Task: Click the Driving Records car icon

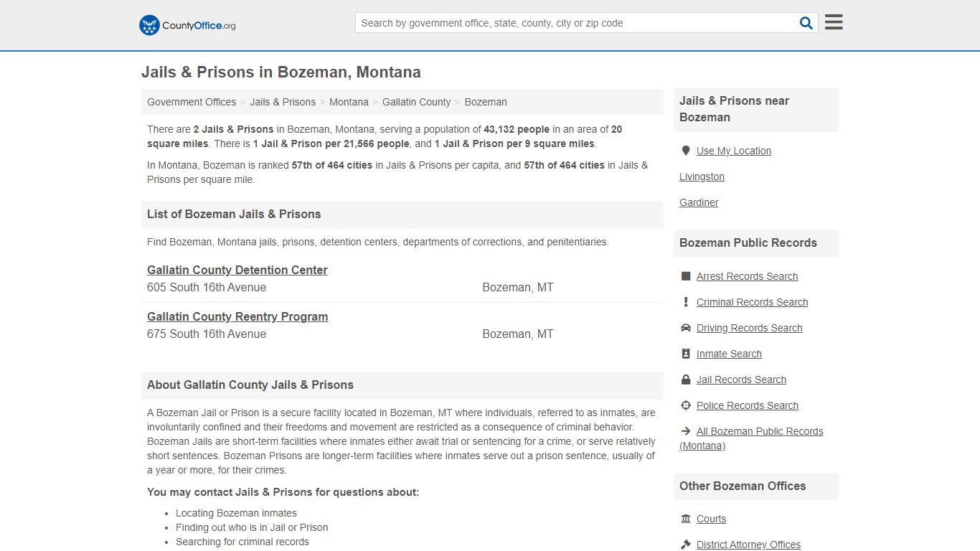Action: tap(686, 328)
